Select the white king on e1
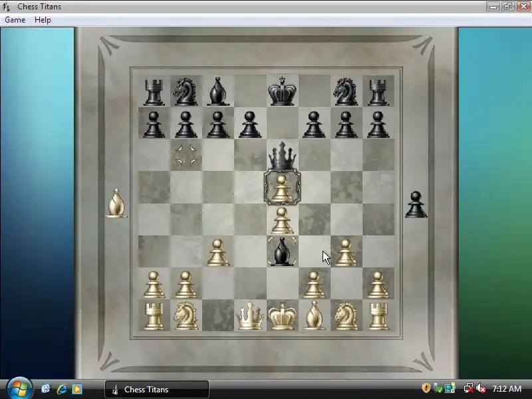Viewport: 532px width, 399px height. coord(282,315)
